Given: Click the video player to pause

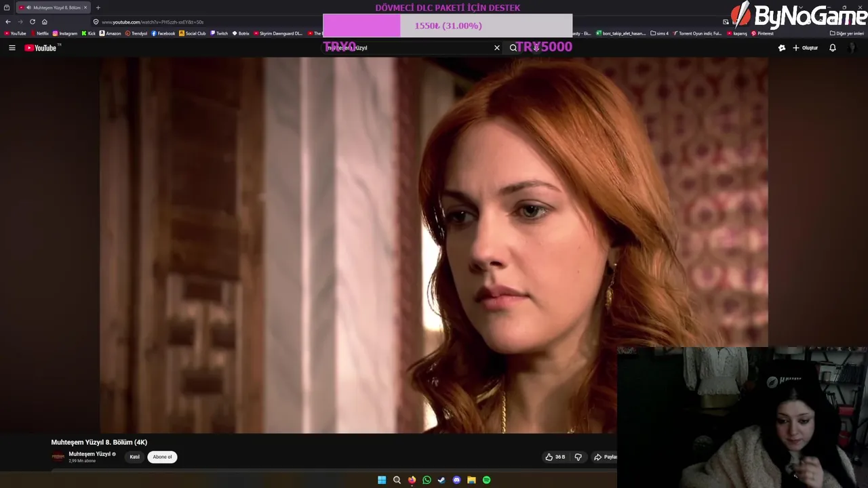Looking at the screenshot, I should point(434,245).
